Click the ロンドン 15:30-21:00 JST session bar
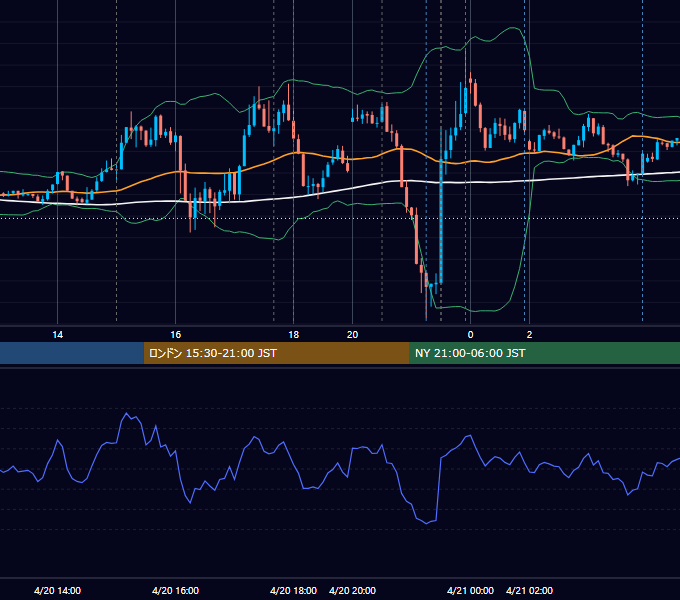Image resolution: width=680 pixels, height=600 pixels. pos(276,353)
